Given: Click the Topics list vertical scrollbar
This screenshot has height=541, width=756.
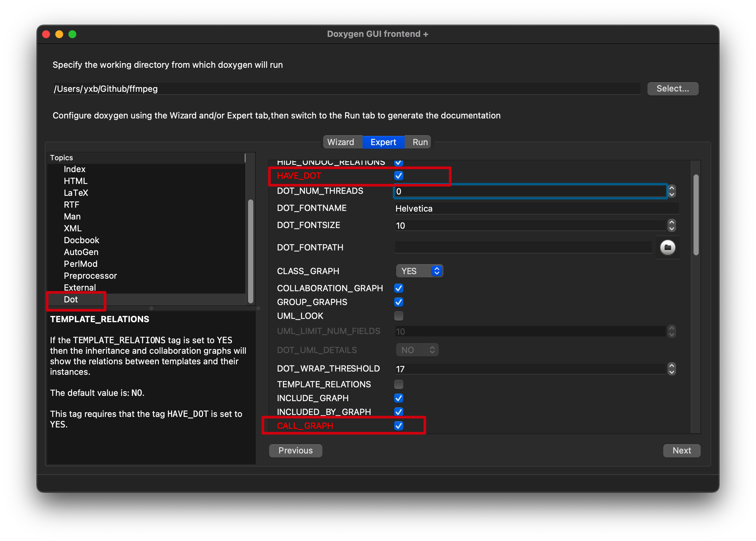Looking at the screenshot, I should pyautogui.click(x=250, y=251).
